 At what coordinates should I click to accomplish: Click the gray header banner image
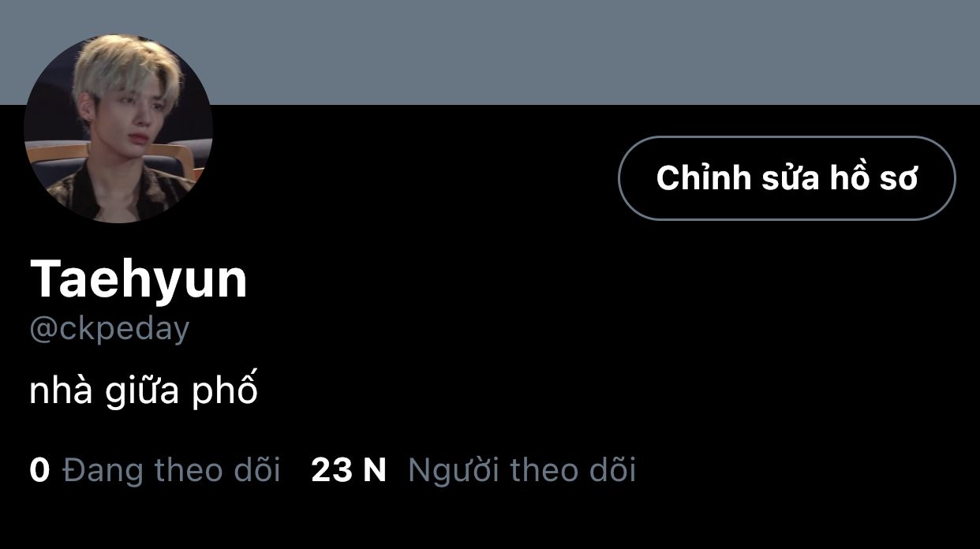click(x=490, y=52)
